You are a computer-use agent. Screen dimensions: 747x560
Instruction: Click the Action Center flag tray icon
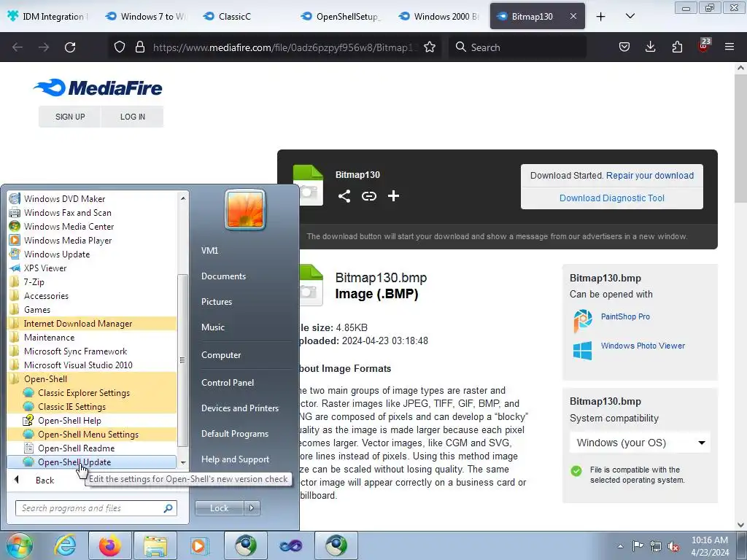point(638,546)
